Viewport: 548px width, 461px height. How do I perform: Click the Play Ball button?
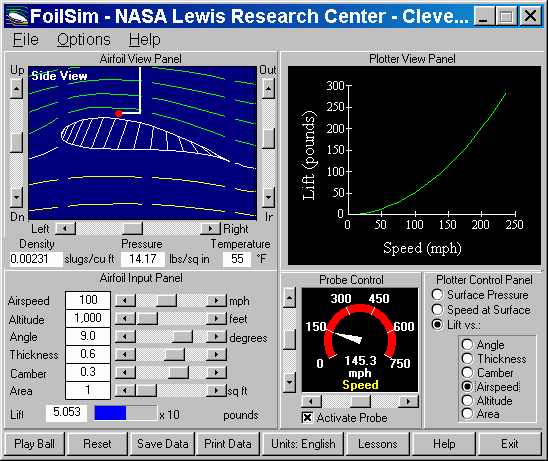pyautogui.click(x=34, y=444)
